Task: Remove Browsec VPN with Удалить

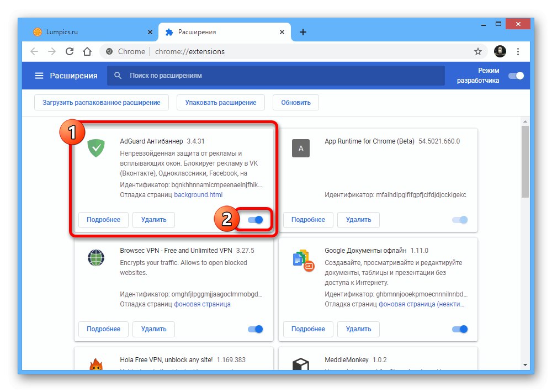Action: coord(154,329)
